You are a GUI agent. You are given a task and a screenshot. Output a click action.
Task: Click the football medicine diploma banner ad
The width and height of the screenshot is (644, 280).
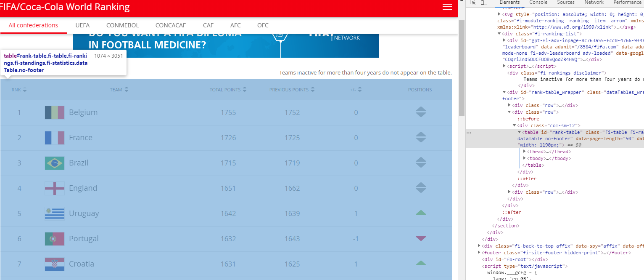(x=226, y=46)
